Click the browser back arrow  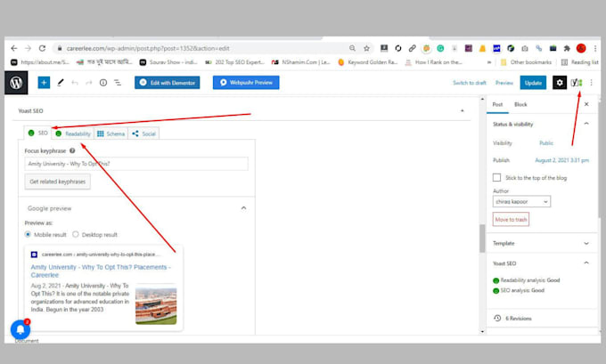coord(14,48)
